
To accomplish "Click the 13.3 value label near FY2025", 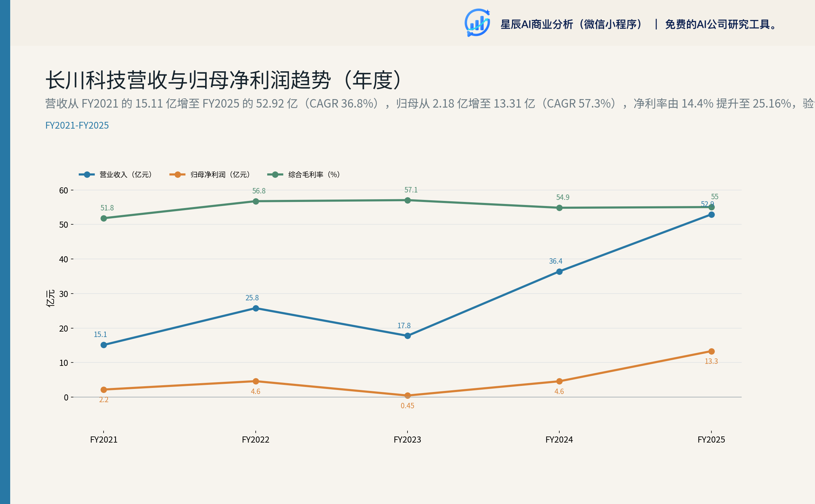I will 711,361.
